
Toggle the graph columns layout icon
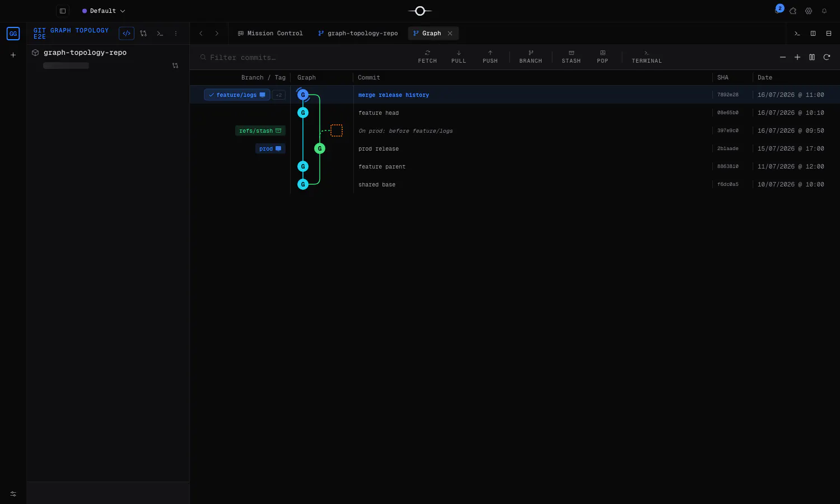[x=812, y=57]
